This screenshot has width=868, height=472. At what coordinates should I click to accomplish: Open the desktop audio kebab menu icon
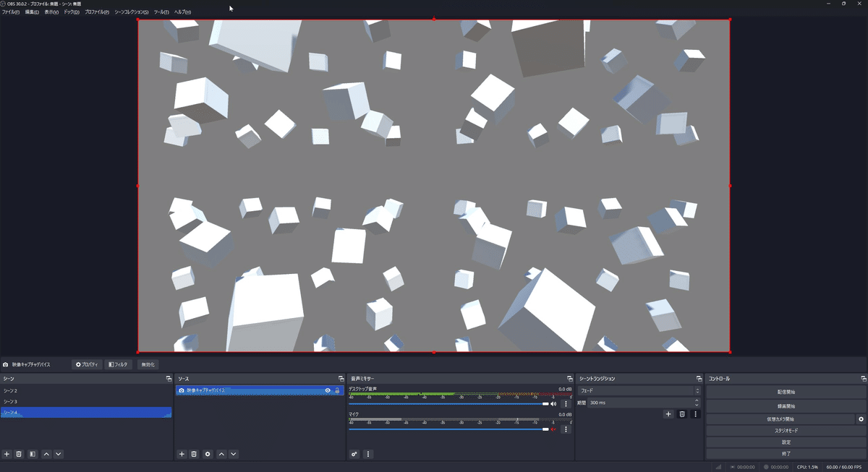click(566, 403)
